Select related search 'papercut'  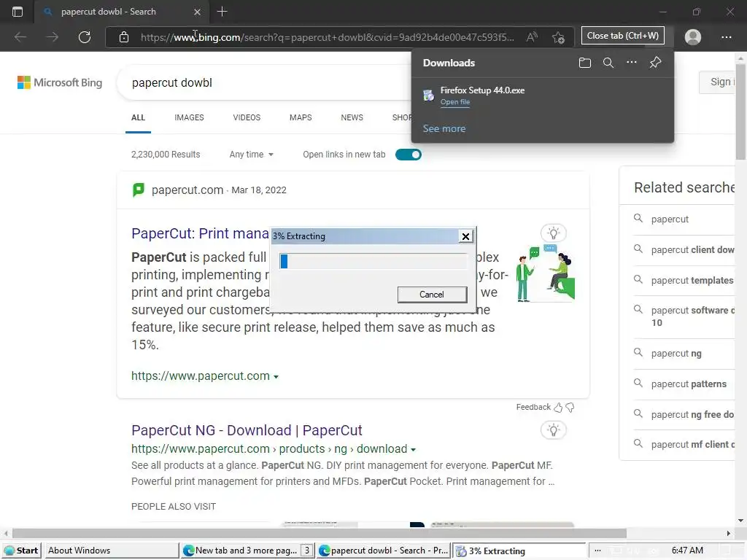670,219
